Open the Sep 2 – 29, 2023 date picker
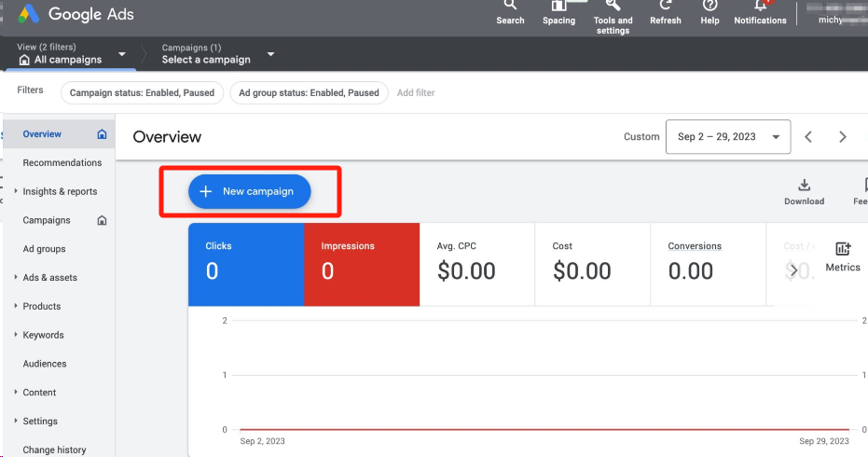Viewport: 868px width, 457px height. pos(728,137)
